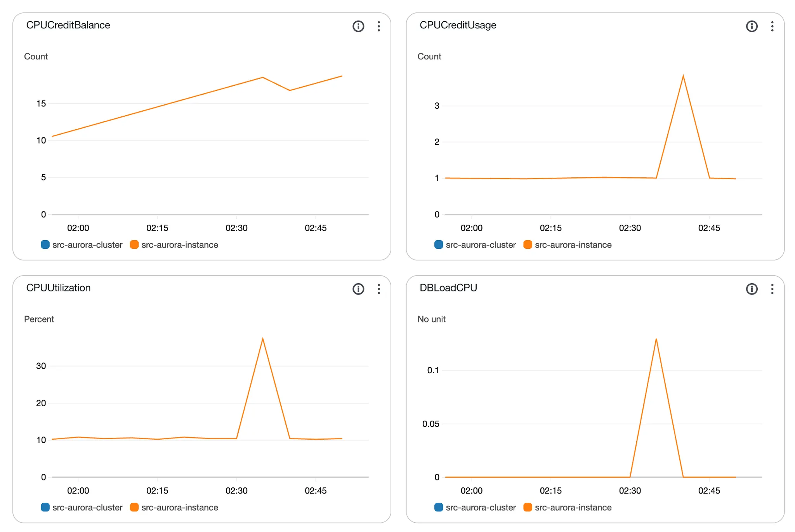Toggle src-aurora-instance series in CPUCreditBalance legend
795x532 pixels.
click(179, 245)
